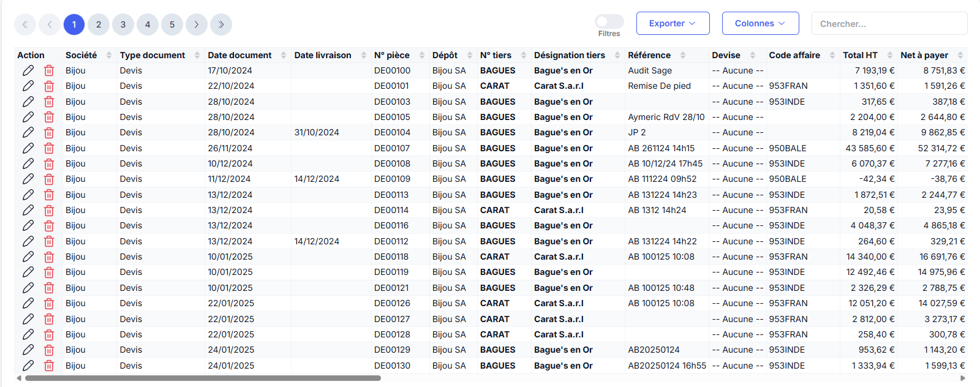This screenshot has width=980, height=387.
Task: Jump to last page
Action: [x=221, y=24]
